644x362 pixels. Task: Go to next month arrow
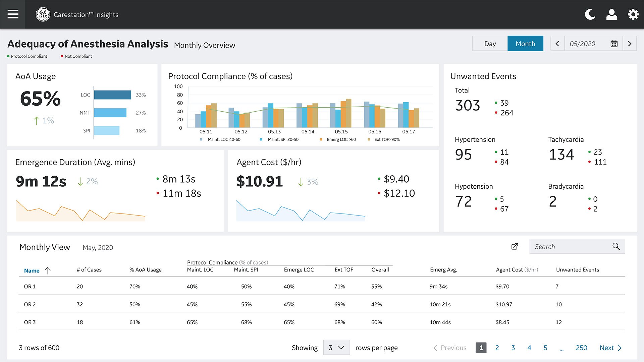click(630, 44)
